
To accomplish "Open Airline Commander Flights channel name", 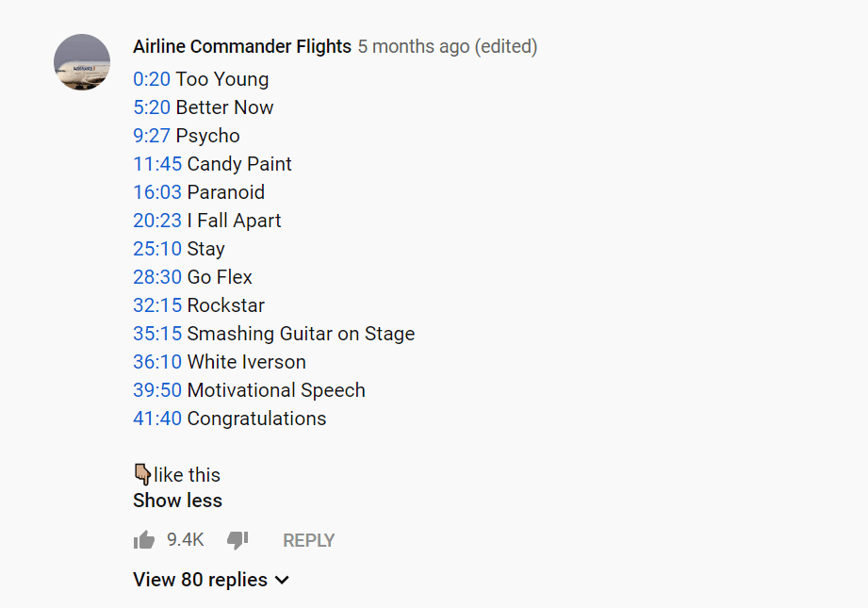I will pos(242,46).
